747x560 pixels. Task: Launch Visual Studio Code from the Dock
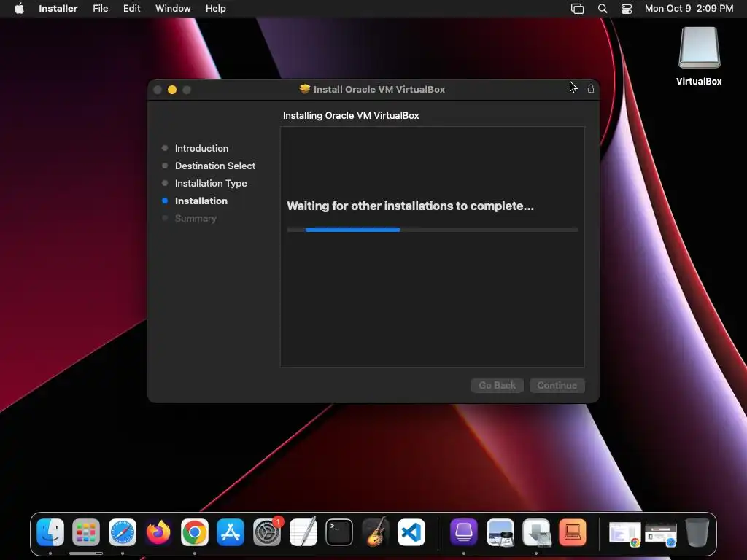pyautogui.click(x=411, y=532)
